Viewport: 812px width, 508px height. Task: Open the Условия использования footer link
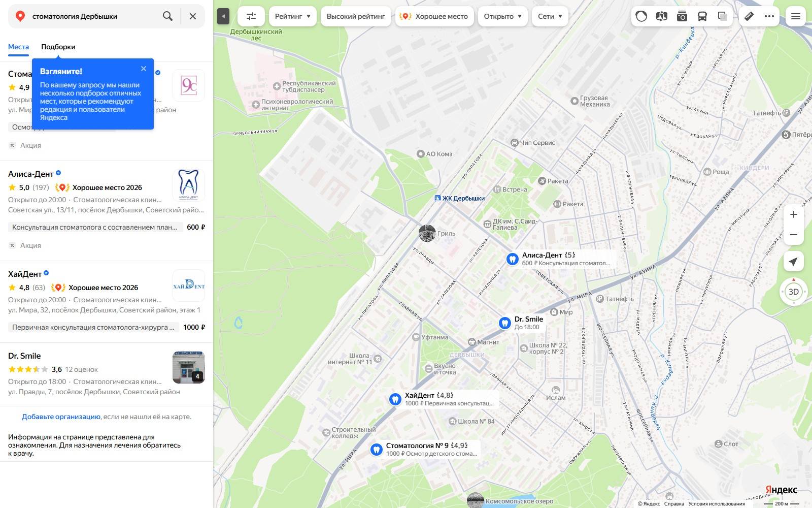(717, 504)
